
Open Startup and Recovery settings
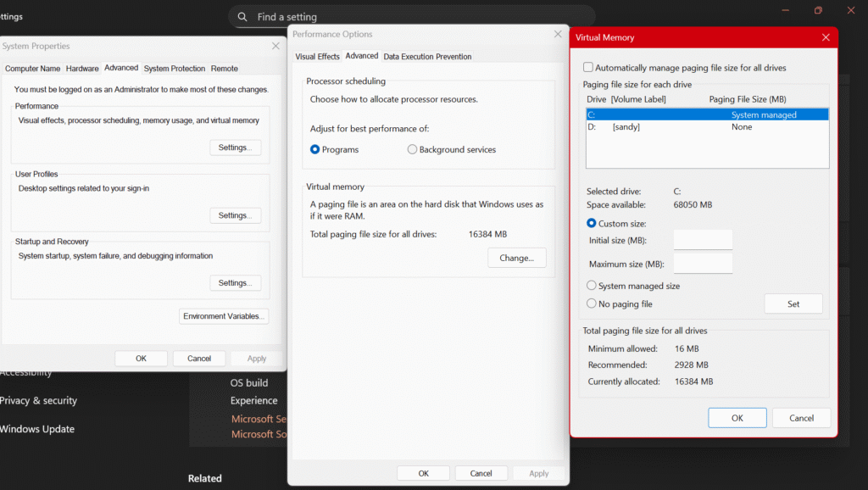pyautogui.click(x=235, y=282)
